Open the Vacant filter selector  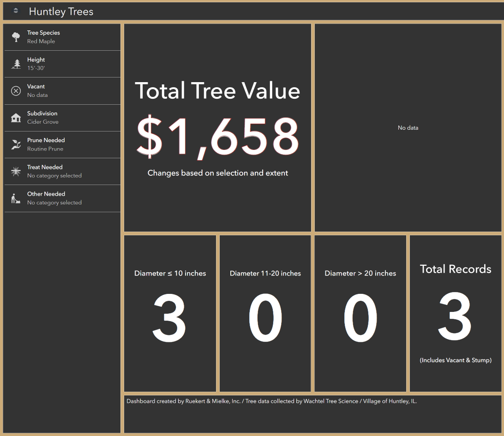pyautogui.click(x=62, y=91)
